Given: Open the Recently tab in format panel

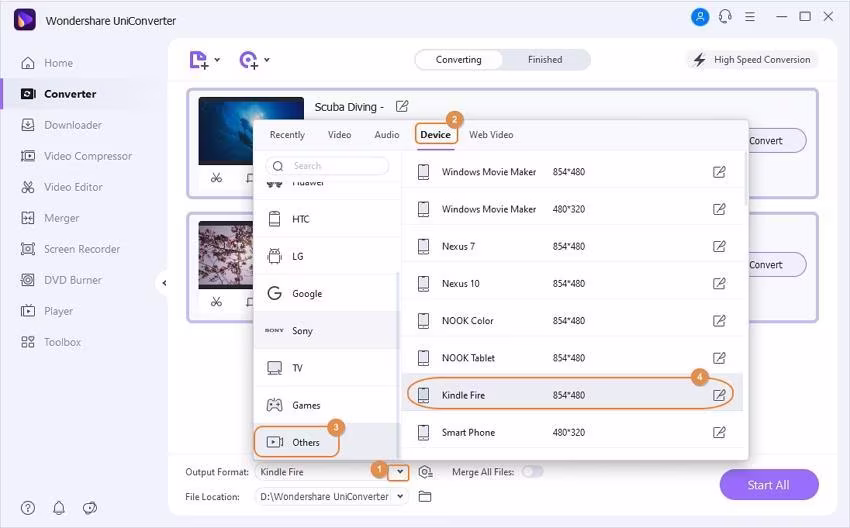Looking at the screenshot, I should point(287,134).
